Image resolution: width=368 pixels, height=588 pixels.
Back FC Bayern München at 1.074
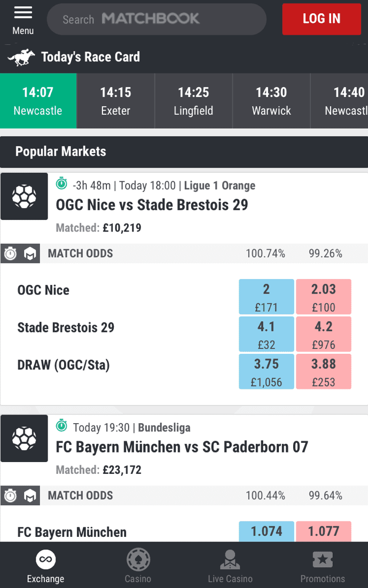266,531
